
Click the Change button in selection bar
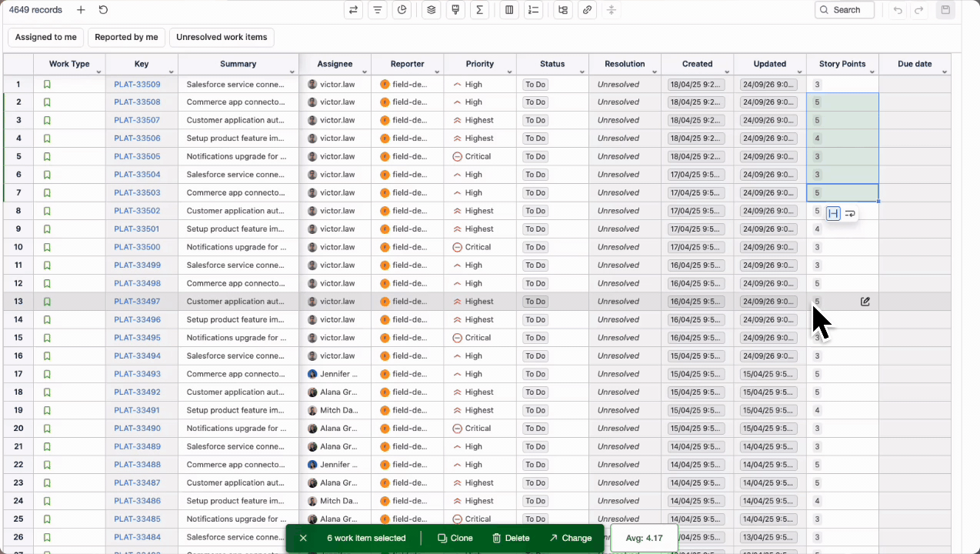570,538
